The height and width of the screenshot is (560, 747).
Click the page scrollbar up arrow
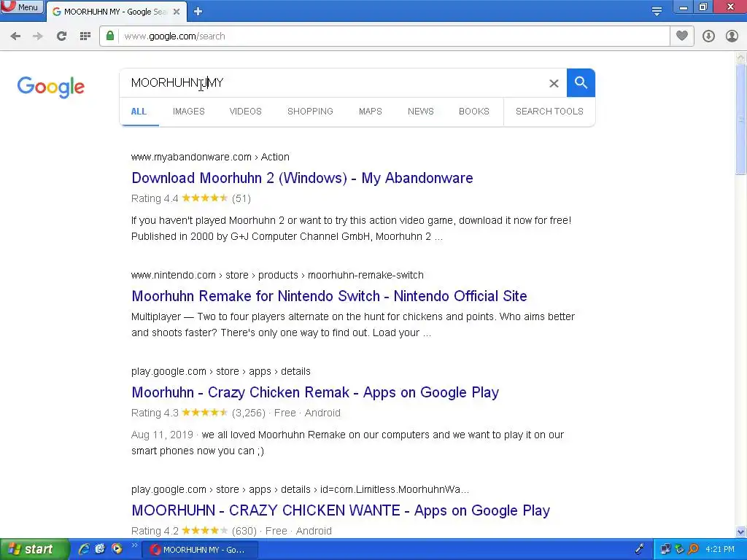pyautogui.click(x=741, y=58)
